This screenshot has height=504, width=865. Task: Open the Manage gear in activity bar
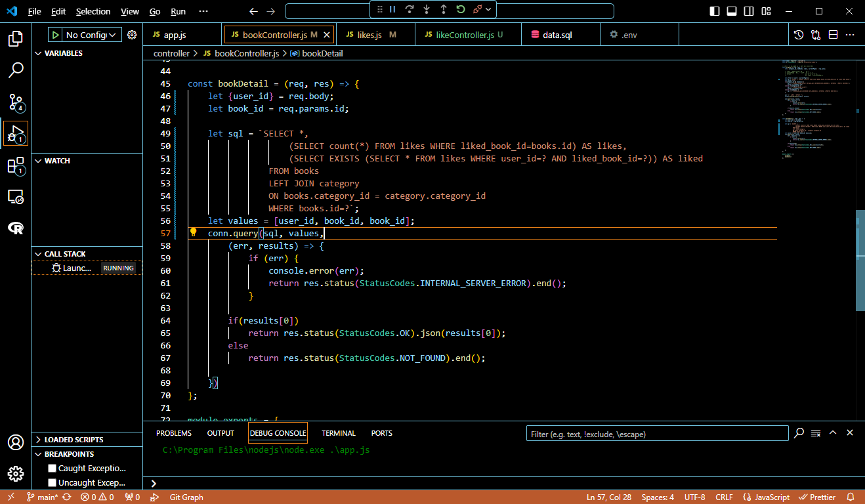coord(16,474)
